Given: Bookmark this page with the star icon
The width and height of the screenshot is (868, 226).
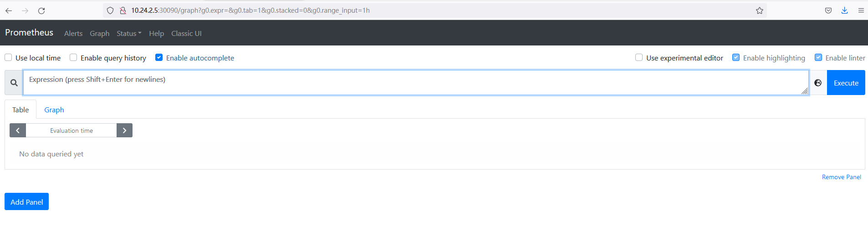Looking at the screenshot, I should pos(760,10).
